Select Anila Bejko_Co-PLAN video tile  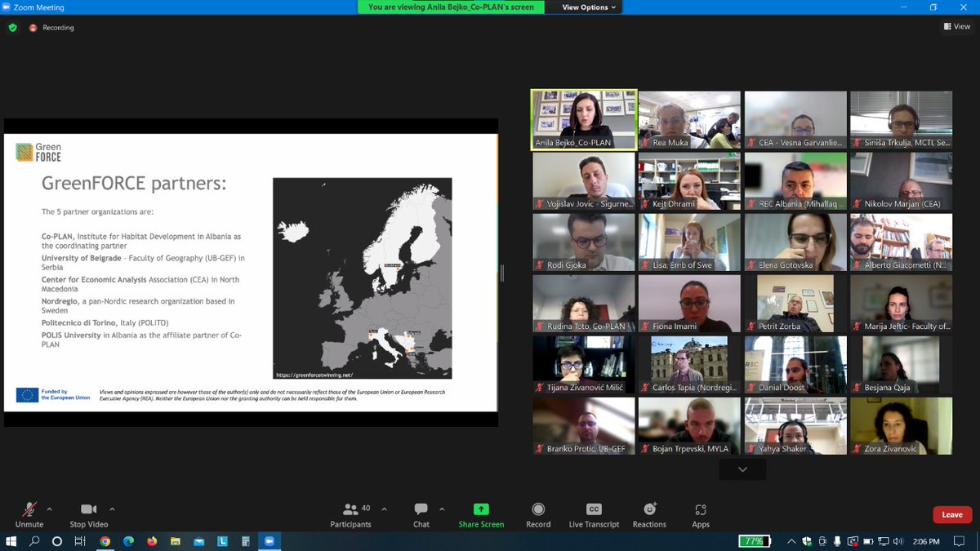tap(584, 119)
